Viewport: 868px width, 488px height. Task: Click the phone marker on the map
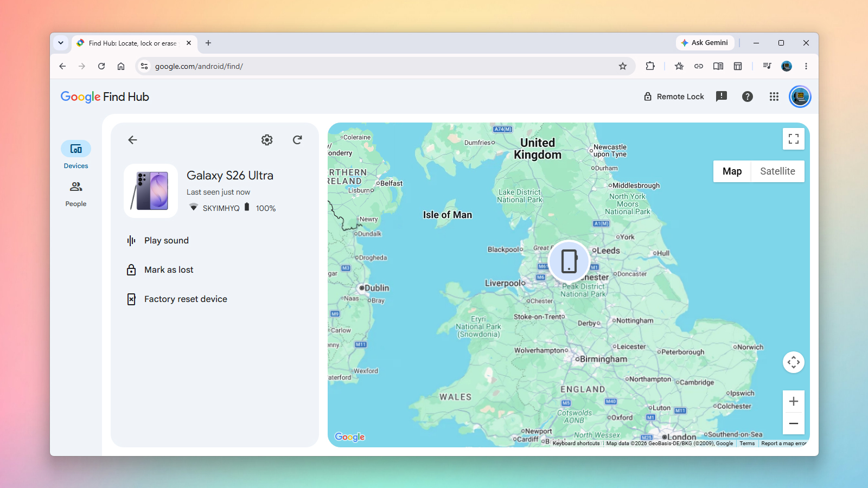pyautogui.click(x=569, y=261)
